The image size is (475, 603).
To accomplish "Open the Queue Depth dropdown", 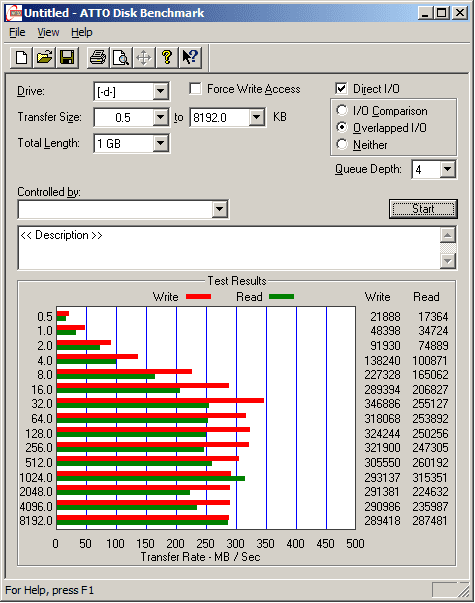I will (448, 169).
